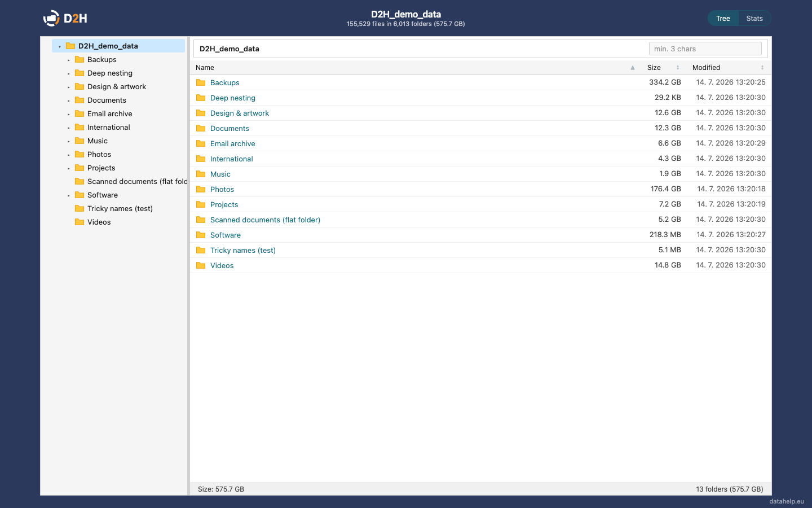Viewport: 812px width, 508px height.
Task: Expand the Backups tree node
Action: click(x=69, y=60)
